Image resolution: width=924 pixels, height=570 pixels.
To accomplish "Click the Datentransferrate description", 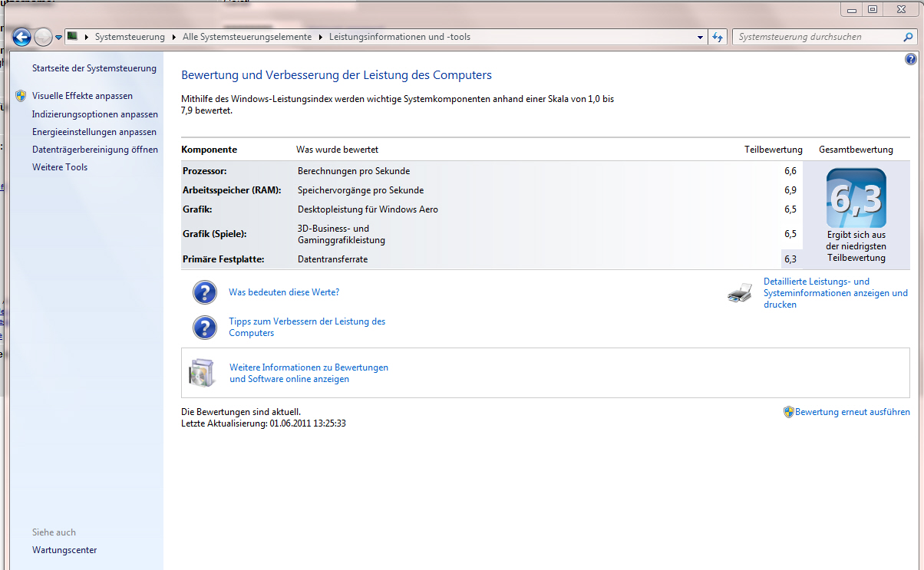I will coord(332,259).
